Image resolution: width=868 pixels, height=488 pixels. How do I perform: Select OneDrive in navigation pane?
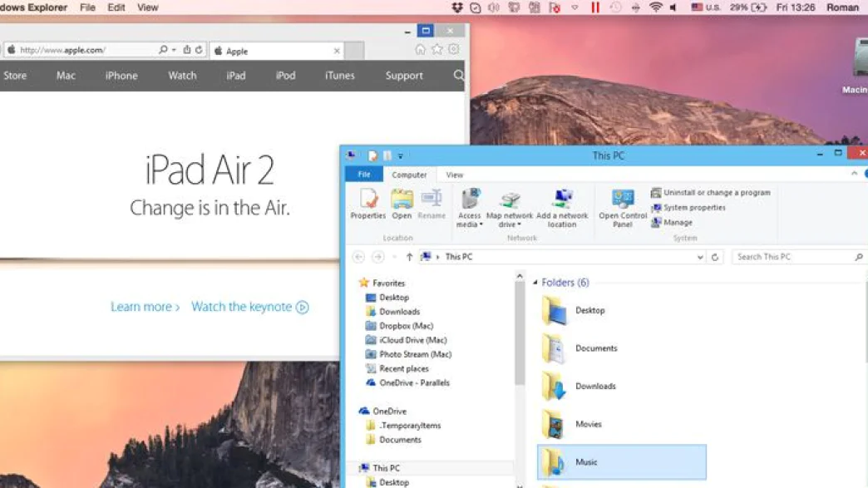[383, 411]
